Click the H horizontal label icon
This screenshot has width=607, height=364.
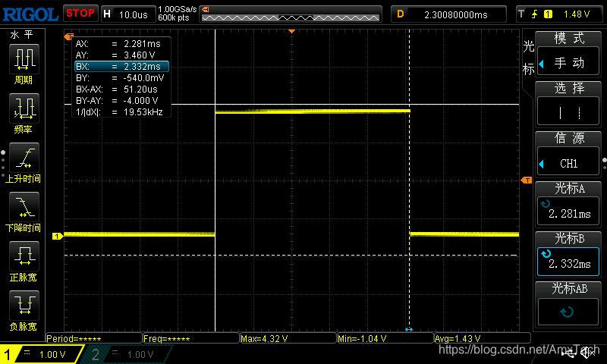[107, 14]
